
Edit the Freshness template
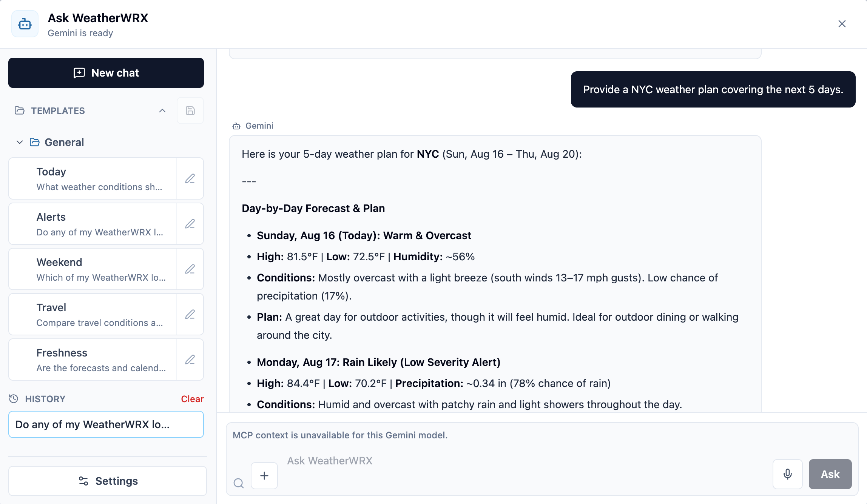190,360
